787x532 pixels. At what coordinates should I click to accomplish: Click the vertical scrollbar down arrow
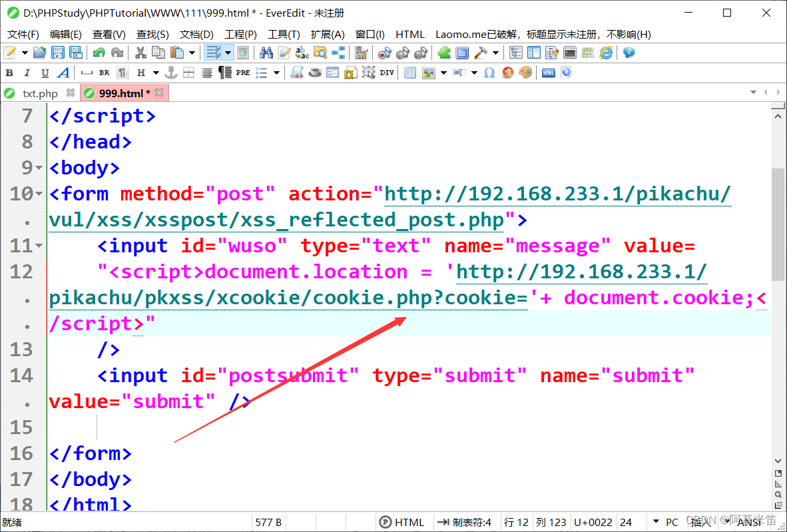[x=778, y=460]
